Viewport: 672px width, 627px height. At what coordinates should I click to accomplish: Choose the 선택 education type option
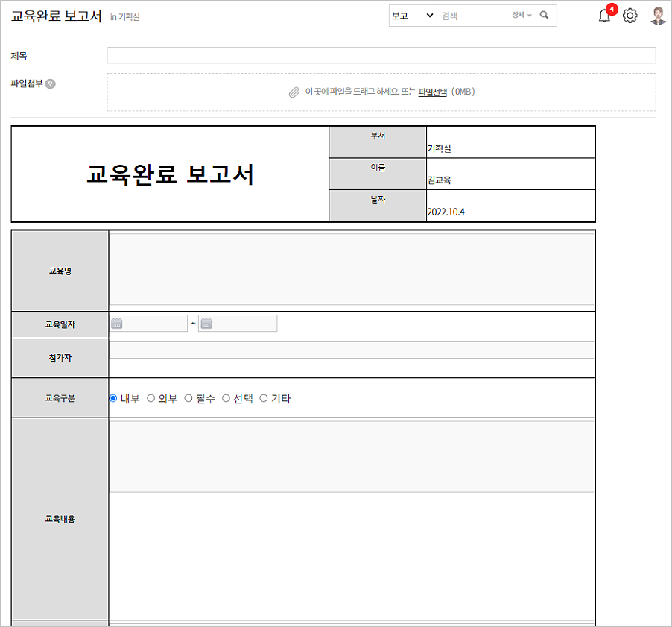pos(226,399)
